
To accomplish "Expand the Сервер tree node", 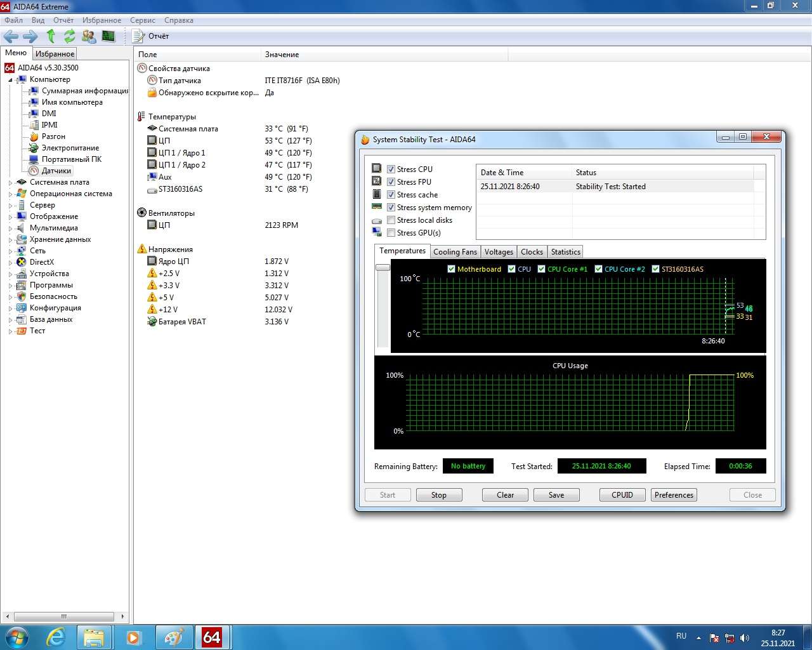I will 10,206.
